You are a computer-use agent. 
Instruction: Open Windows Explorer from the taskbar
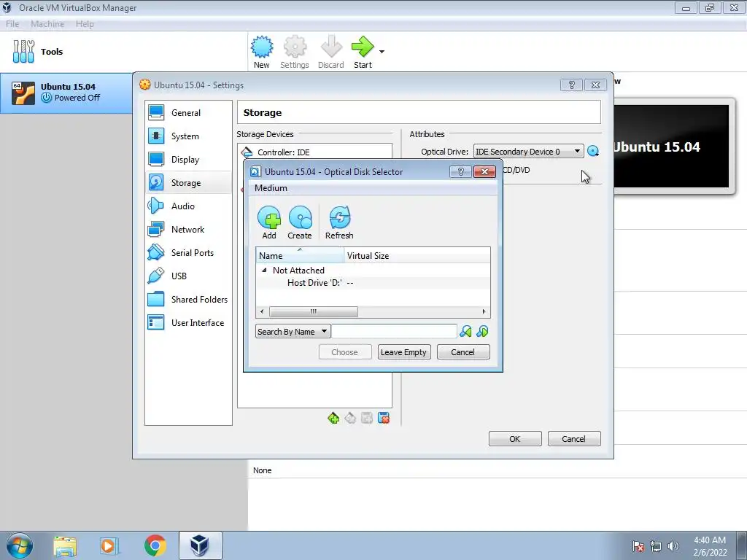(x=65, y=545)
